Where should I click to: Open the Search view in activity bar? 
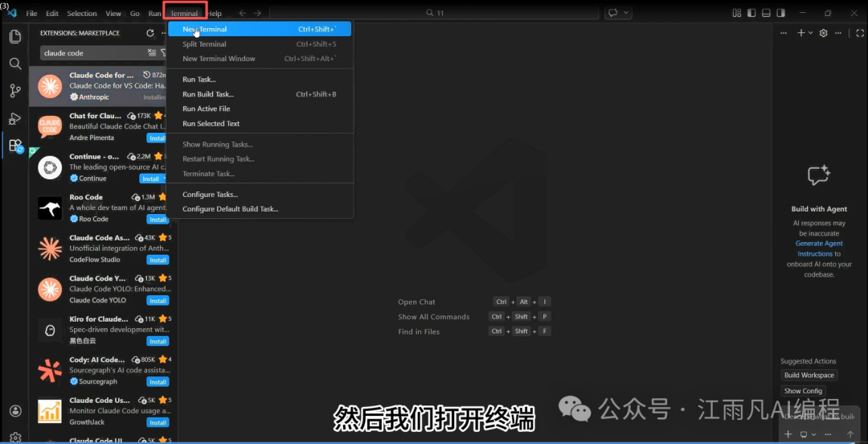(15, 64)
